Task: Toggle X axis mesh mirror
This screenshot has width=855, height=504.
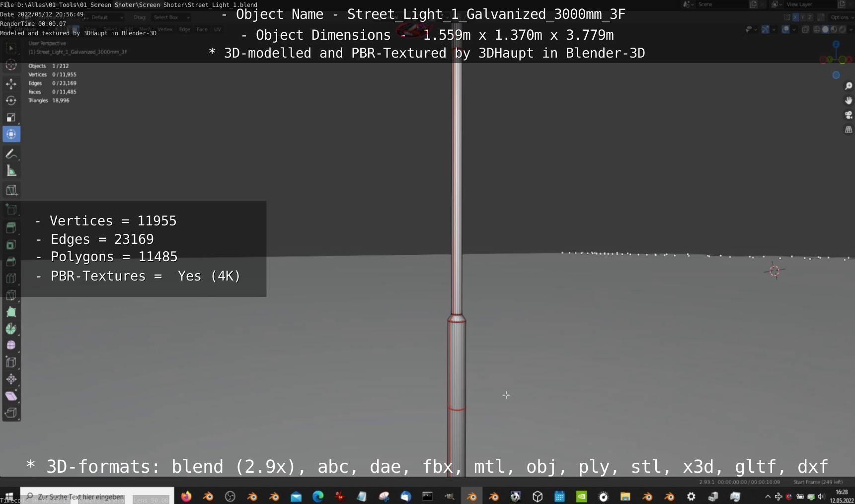Action: (x=795, y=17)
